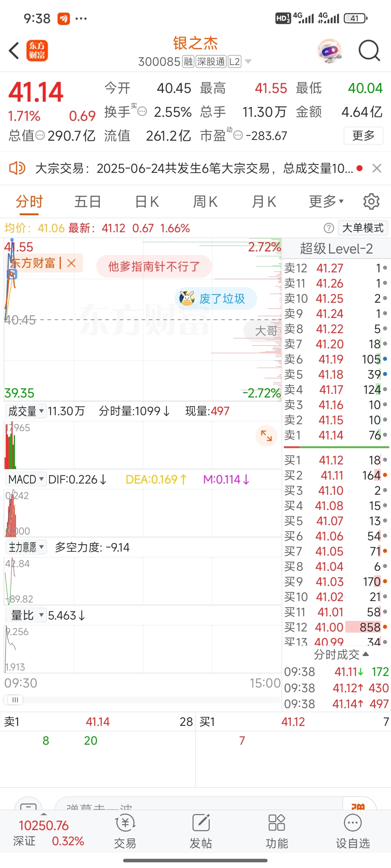The height and width of the screenshot is (868, 391).
Task: Dismiss the 大宗交易 news banner
Action: (377, 169)
